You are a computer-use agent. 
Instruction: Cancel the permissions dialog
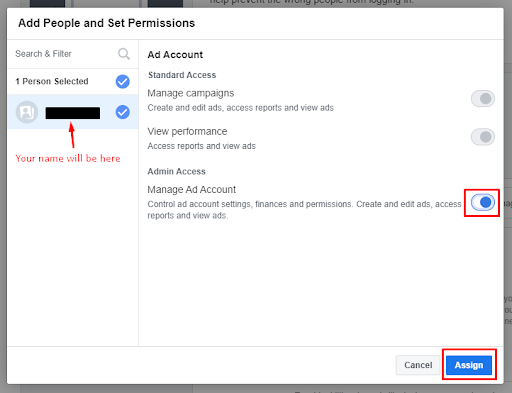pos(418,365)
